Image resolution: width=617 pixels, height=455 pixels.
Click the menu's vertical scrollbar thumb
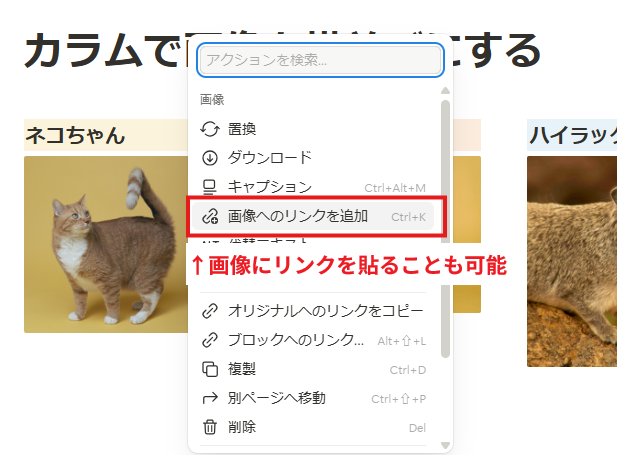click(445, 228)
